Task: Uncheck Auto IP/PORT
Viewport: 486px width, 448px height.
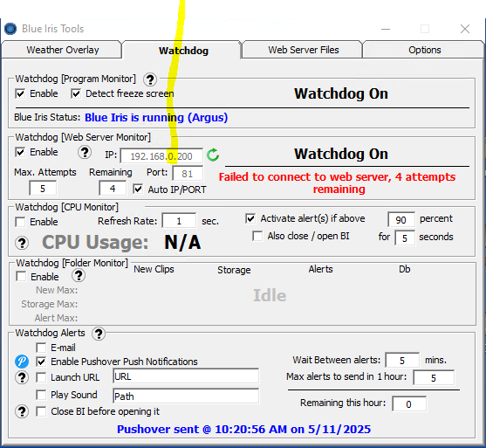Action: tap(138, 189)
